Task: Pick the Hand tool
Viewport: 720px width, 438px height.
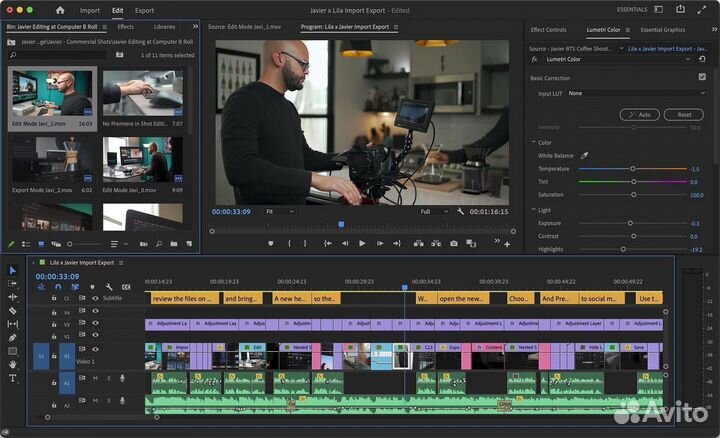Action: [x=13, y=365]
